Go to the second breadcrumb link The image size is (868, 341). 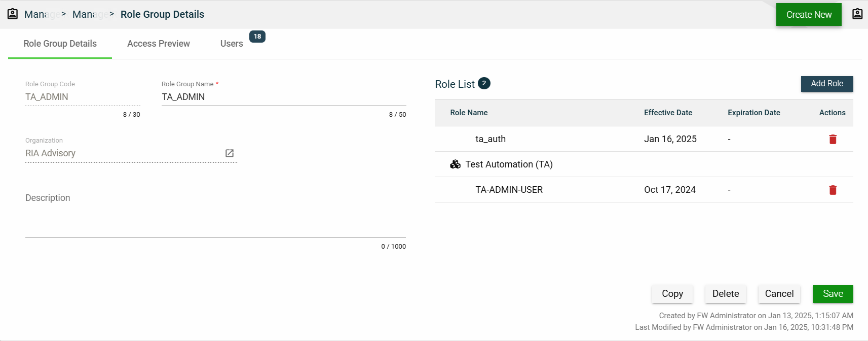point(89,14)
